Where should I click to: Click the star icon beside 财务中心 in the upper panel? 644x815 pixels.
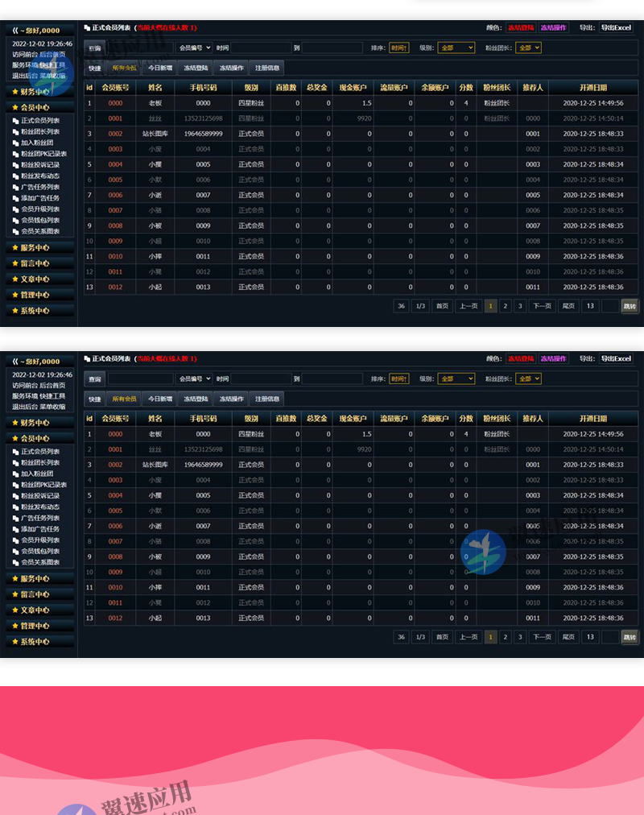point(14,92)
